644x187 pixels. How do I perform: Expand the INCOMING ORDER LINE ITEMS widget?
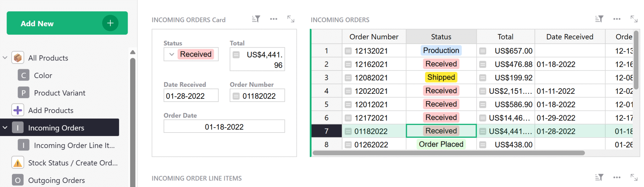click(634, 178)
